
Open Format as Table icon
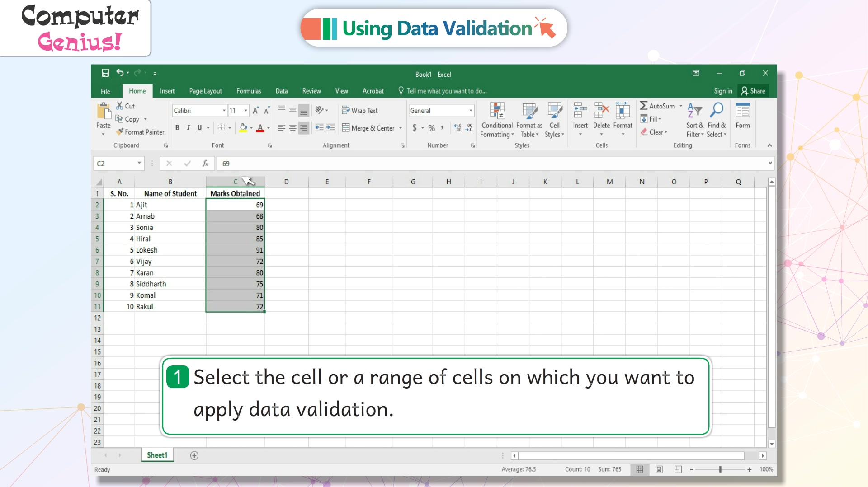point(529,111)
